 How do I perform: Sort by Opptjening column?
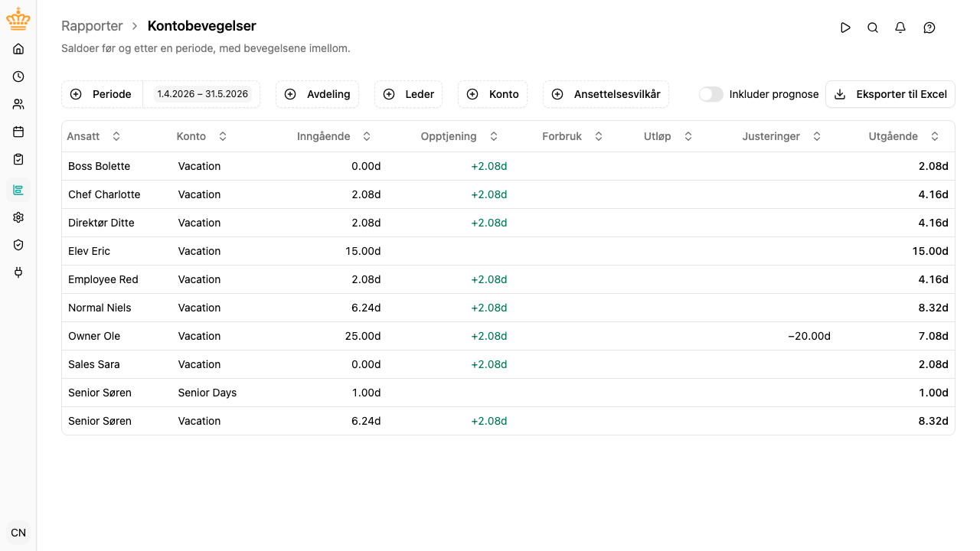pyautogui.click(x=459, y=136)
